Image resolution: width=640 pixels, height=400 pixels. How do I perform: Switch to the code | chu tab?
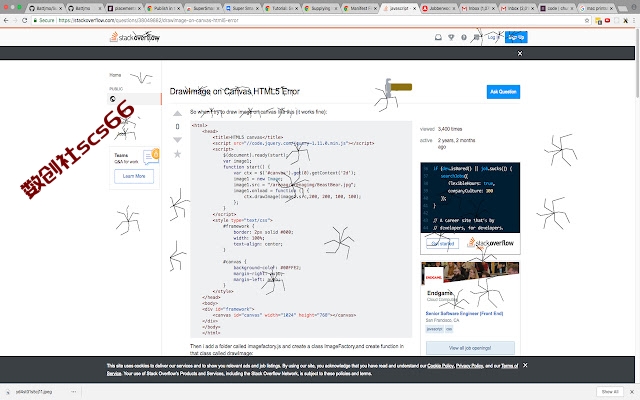click(x=558, y=8)
